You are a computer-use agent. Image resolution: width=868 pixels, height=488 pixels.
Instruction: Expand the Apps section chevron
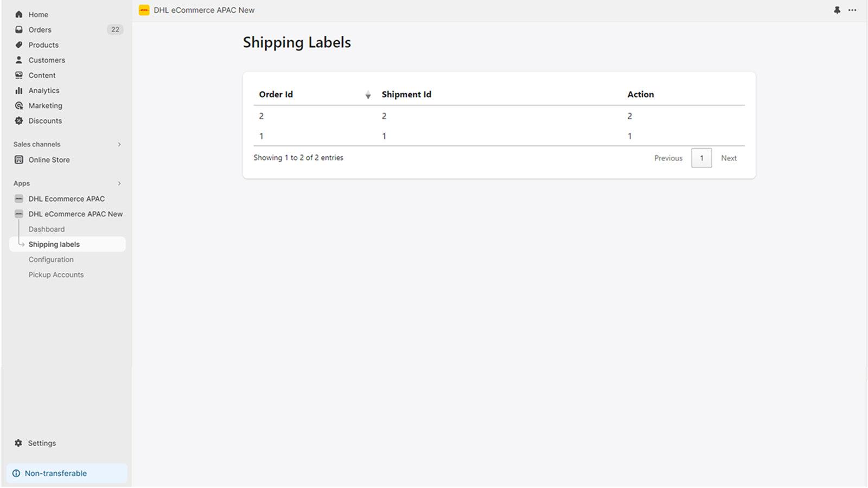[x=119, y=184]
